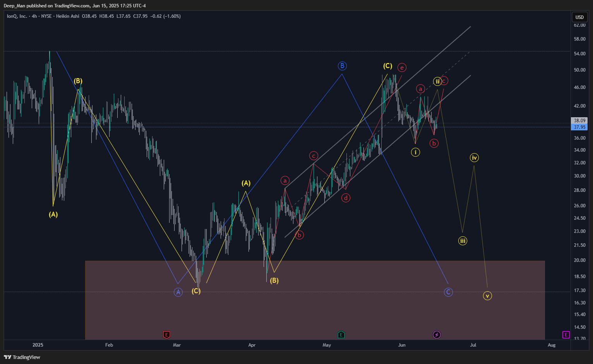This screenshot has height=364, width=593.
Task: Click the low value L37.65
Action: tap(123, 16)
